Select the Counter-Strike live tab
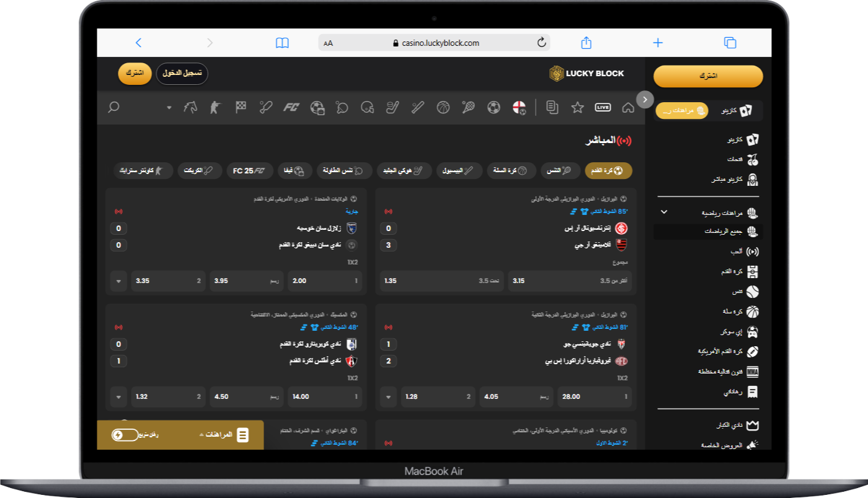868x498 pixels. pos(141,170)
